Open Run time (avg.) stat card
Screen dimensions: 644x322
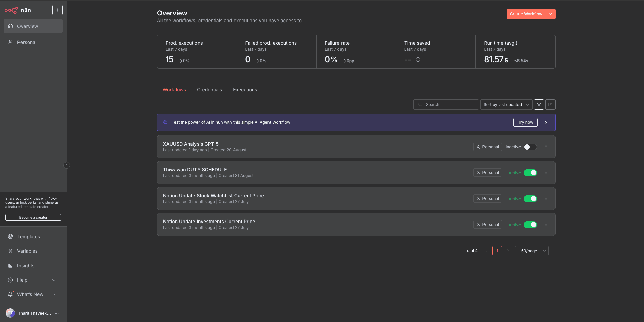pos(515,52)
